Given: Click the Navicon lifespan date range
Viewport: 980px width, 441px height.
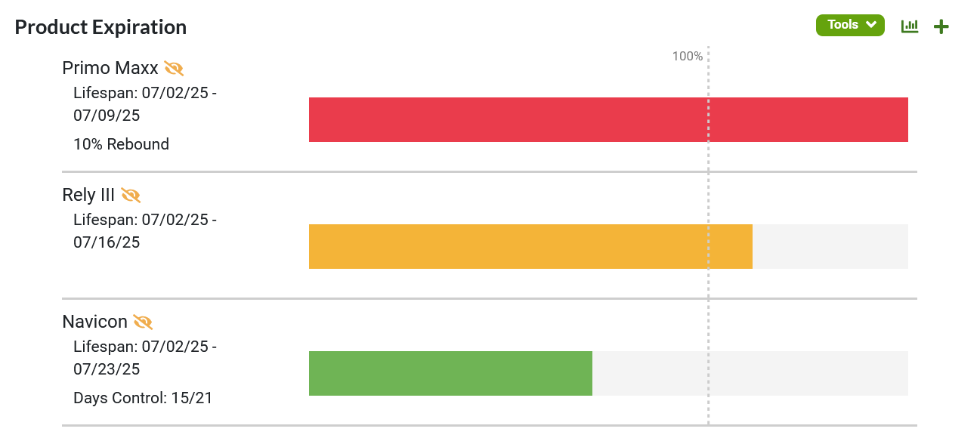Looking at the screenshot, I should [145, 358].
